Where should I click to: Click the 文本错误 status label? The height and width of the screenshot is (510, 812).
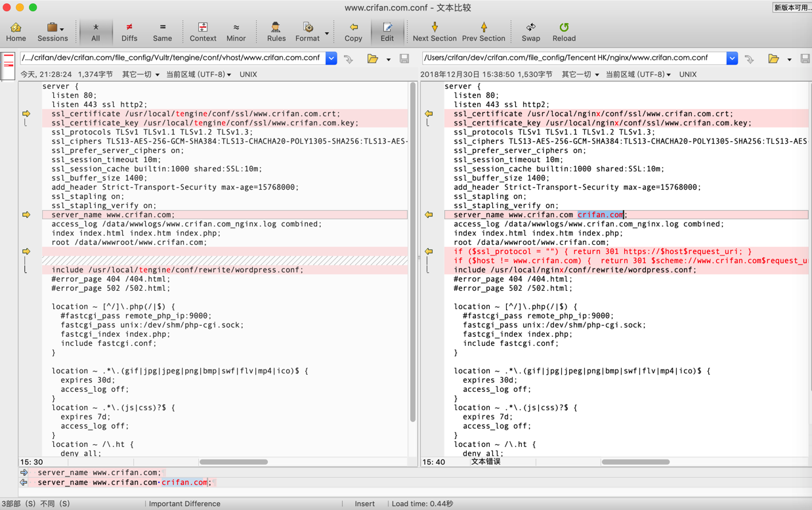coord(486,462)
